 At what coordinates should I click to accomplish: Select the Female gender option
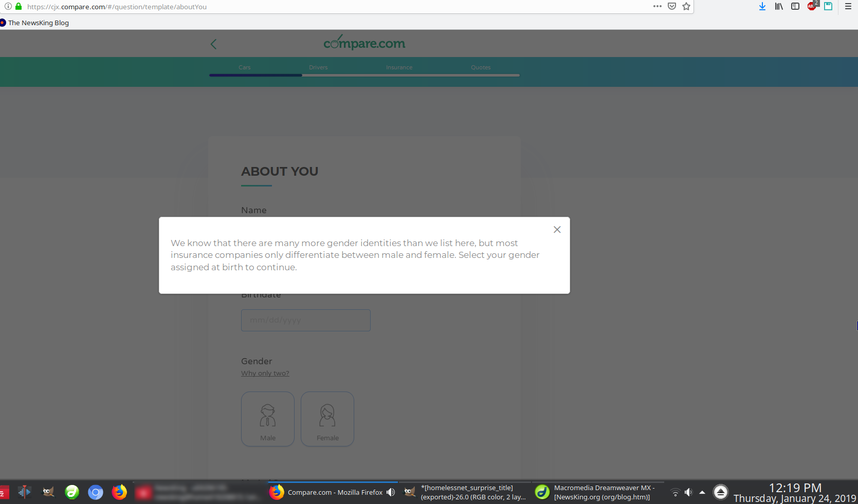(x=327, y=419)
